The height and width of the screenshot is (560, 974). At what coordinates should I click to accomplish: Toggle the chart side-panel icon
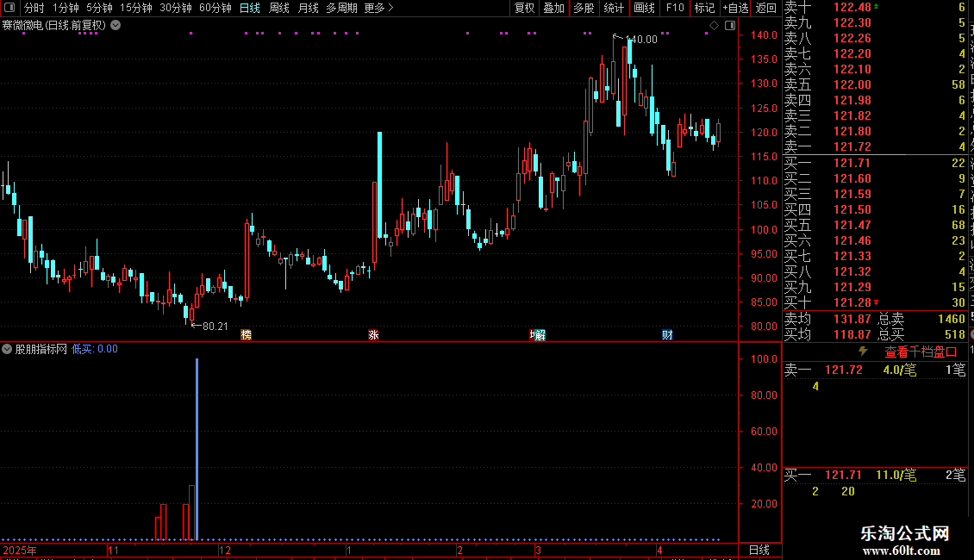click(x=731, y=26)
